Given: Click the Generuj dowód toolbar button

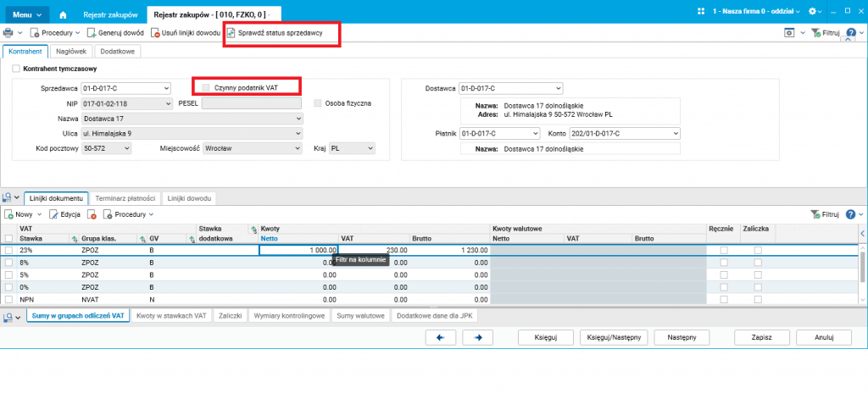Looking at the screenshot, I should 115,33.
